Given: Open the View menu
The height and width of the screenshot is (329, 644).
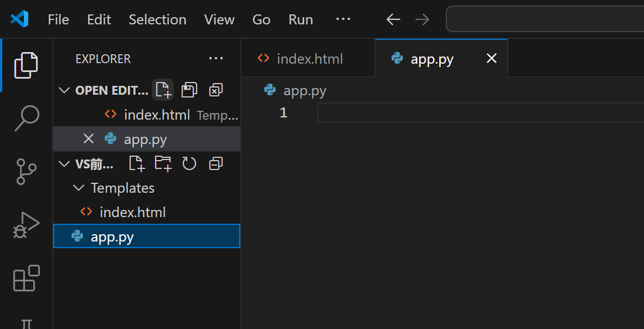Looking at the screenshot, I should coord(219,19).
